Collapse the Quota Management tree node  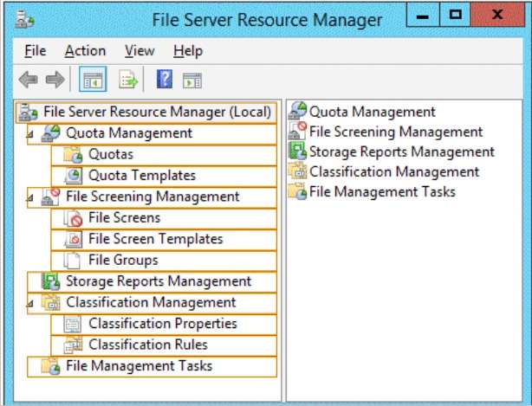(x=30, y=134)
